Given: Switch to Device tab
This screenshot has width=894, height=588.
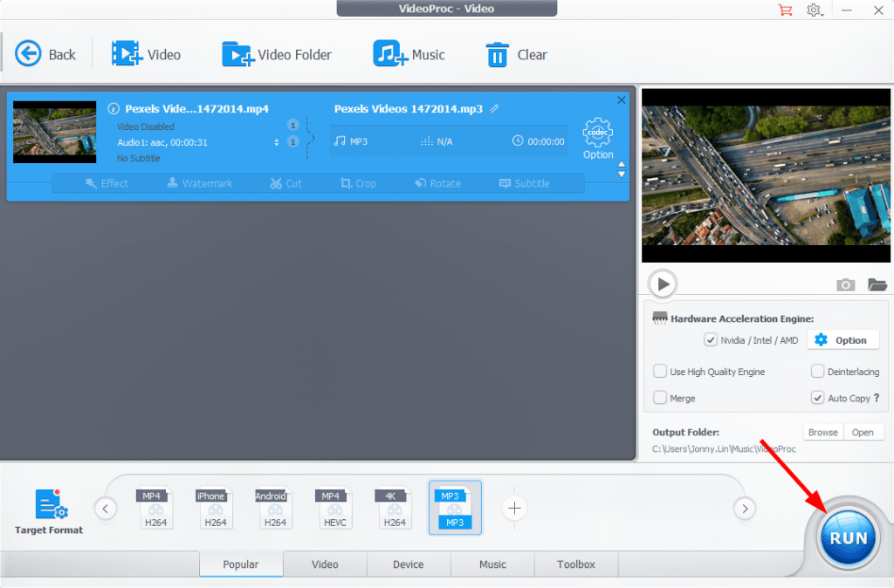Looking at the screenshot, I should click(x=409, y=564).
